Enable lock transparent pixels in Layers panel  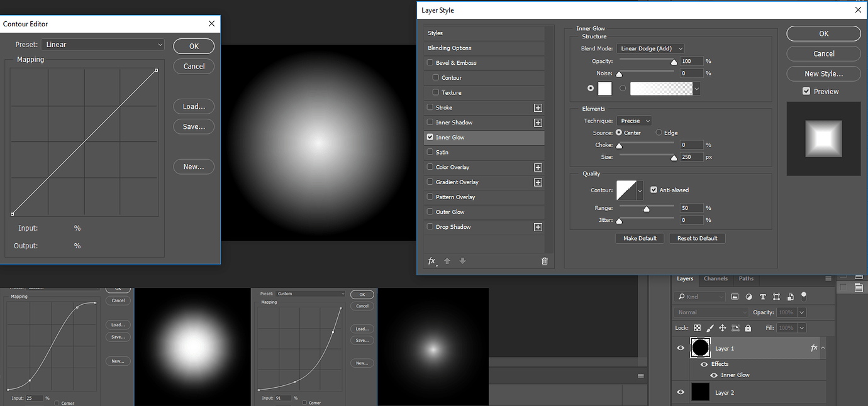pos(697,328)
